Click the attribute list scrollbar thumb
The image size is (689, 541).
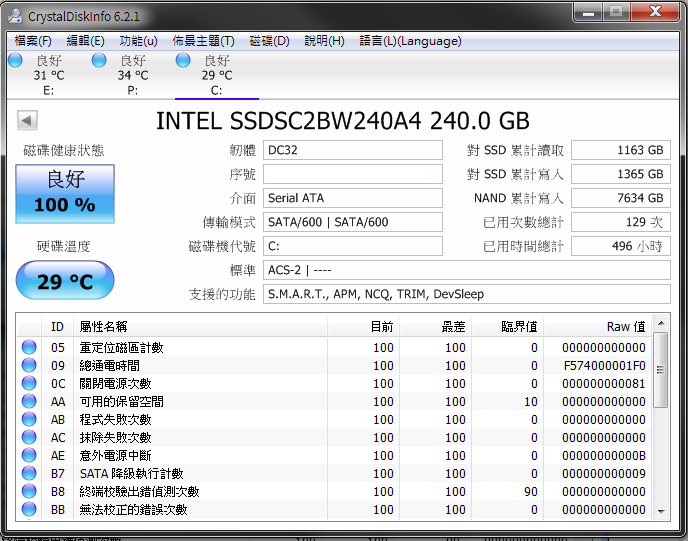[x=660, y=370]
